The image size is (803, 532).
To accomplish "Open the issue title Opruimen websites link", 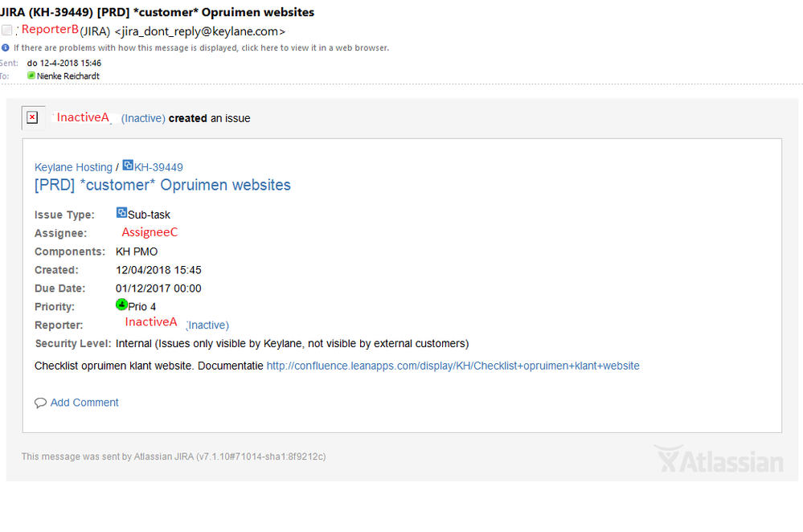I will [x=162, y=185].
